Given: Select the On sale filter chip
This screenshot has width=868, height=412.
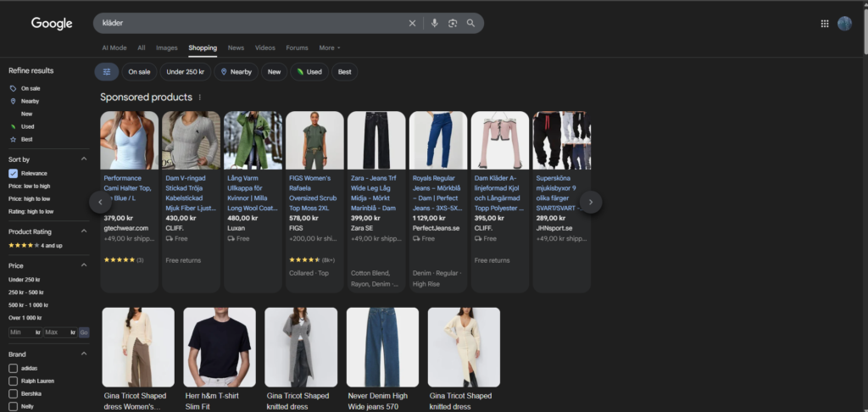Looking at the screenshot, I should tap(139, 72).
